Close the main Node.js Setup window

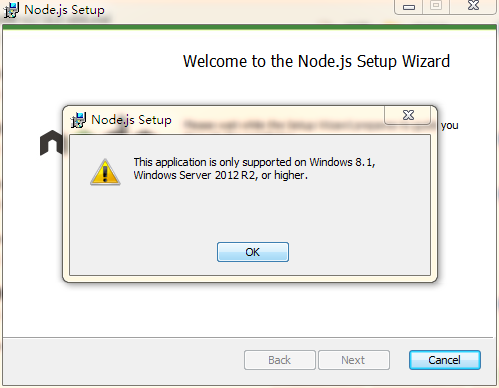(x=473, y=6)
